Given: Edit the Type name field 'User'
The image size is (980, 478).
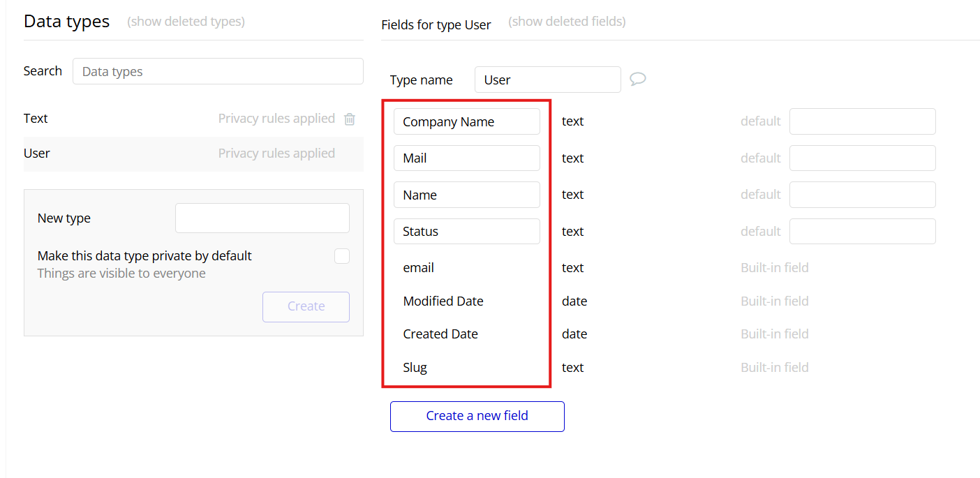Looking at the screenshot, I should 547,80.
